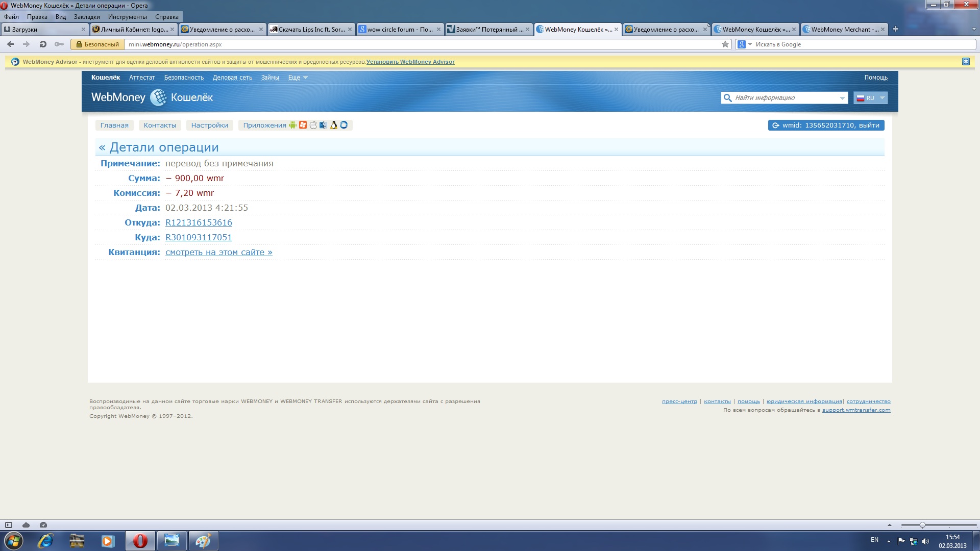Viewport: 980px width, 551px height.
Task: Launch Internet Explorer from the taskbar
Action: pos(45,541)
